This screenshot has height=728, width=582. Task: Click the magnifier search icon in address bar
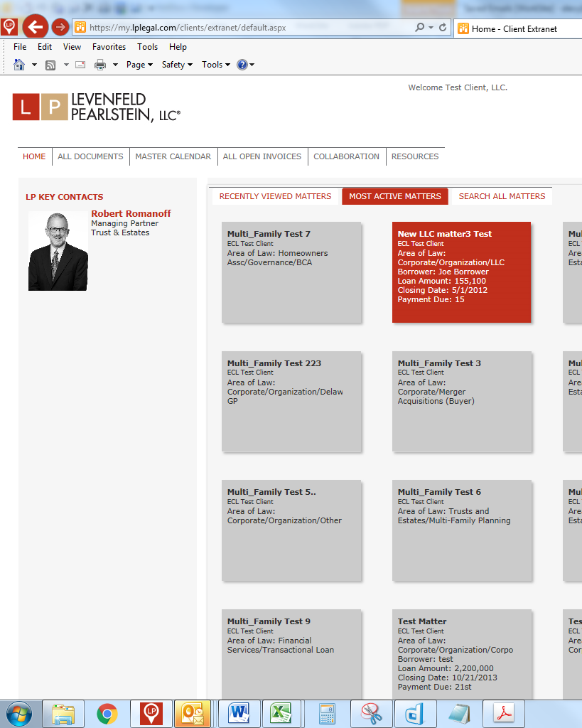click(419, 28)
